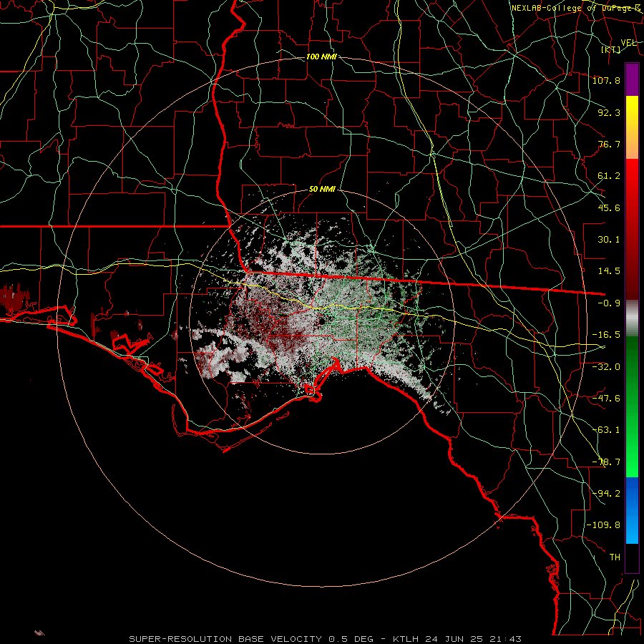Click the VEL legend title
Screen dimensions: 644x644
point(628,43)
